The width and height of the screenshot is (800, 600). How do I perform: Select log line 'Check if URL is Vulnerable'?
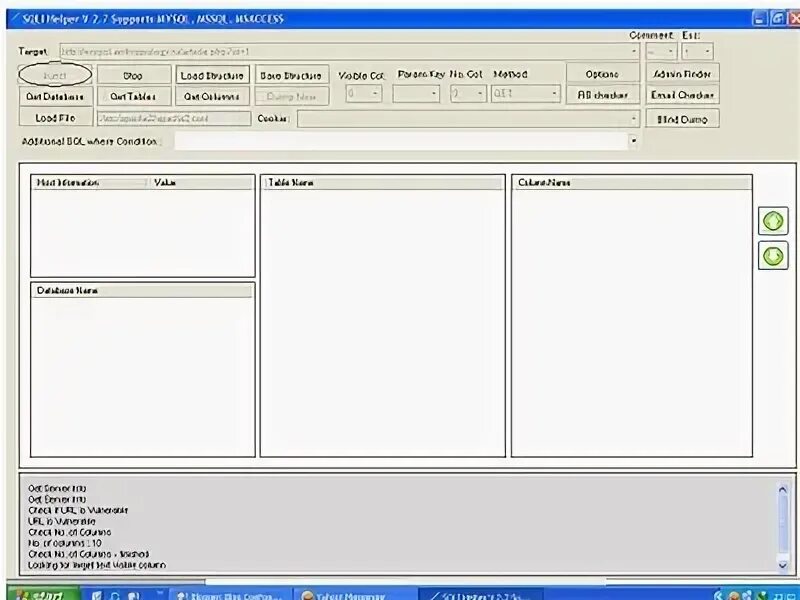[78, 510]
